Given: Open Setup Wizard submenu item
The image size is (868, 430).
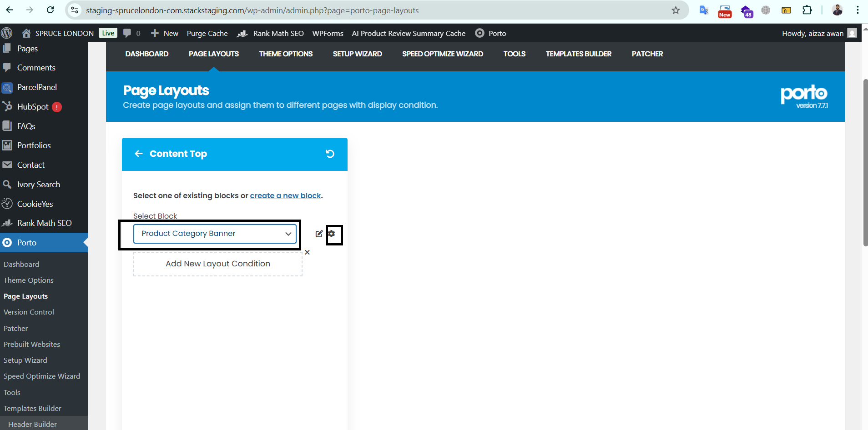Looking at the screenshot, I should pyautogui.click(x=25, y=360).
